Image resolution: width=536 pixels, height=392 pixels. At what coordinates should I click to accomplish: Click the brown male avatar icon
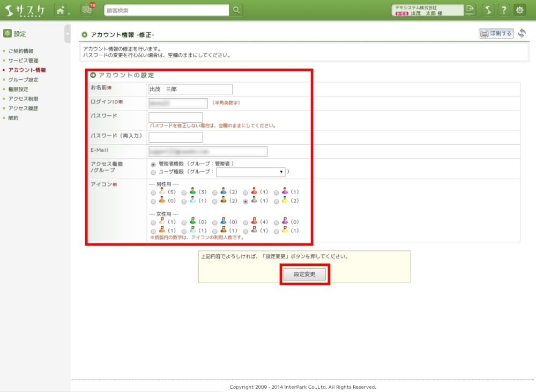tap(223, 200)
